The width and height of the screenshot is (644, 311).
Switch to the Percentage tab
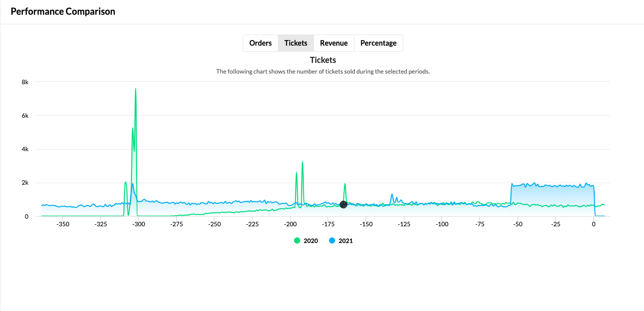coord(378,43)
